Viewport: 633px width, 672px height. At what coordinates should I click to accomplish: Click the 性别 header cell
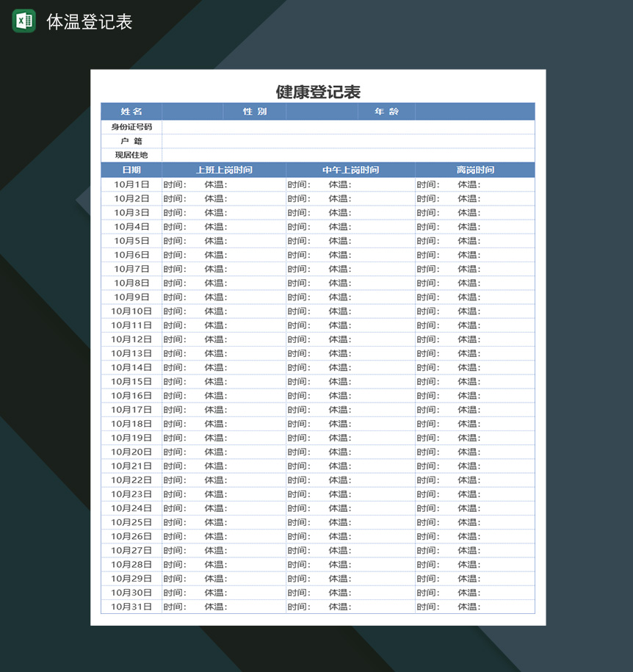[254, 111]
